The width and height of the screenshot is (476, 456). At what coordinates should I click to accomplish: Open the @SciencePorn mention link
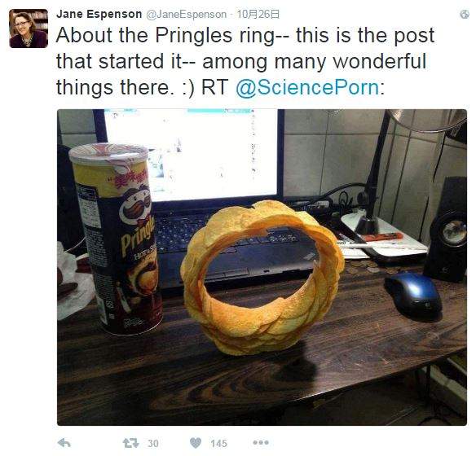click(x=307, y=87)
